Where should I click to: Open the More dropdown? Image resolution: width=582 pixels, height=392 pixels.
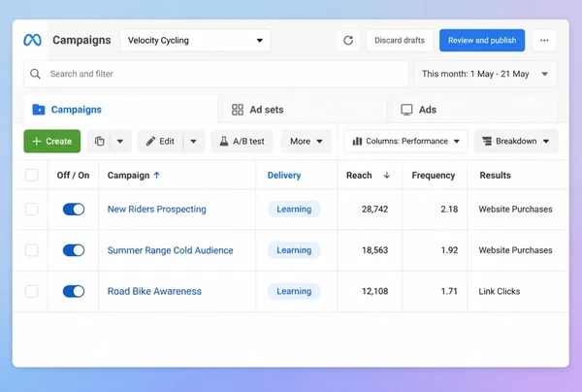307,141
